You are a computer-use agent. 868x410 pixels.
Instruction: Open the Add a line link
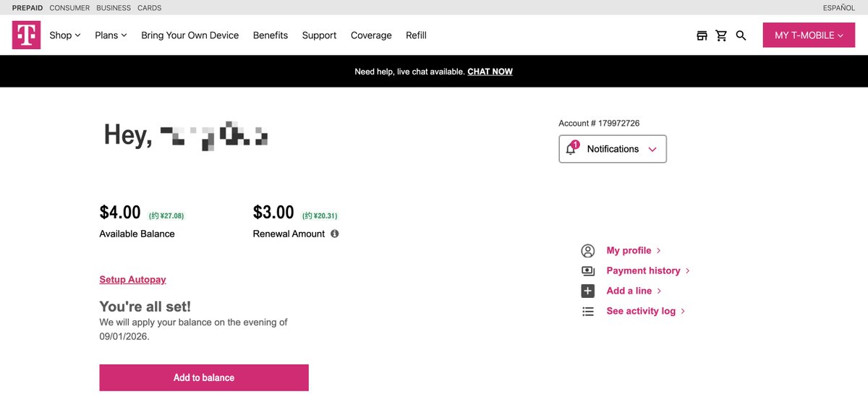click(634, 291)
